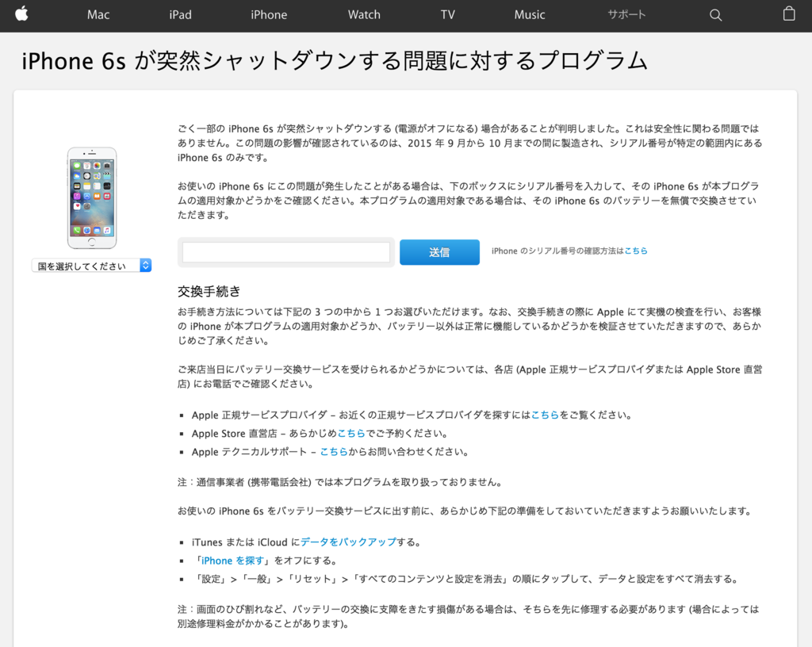
Task: Click the iPhone 6s program page title
Action: click(x=335, y=60)
